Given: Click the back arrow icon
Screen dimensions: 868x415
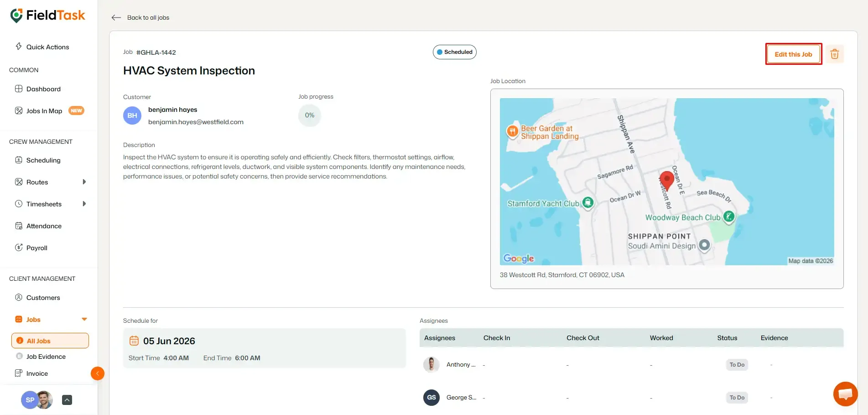Looking at the screenshot, I should coord(116,17).
